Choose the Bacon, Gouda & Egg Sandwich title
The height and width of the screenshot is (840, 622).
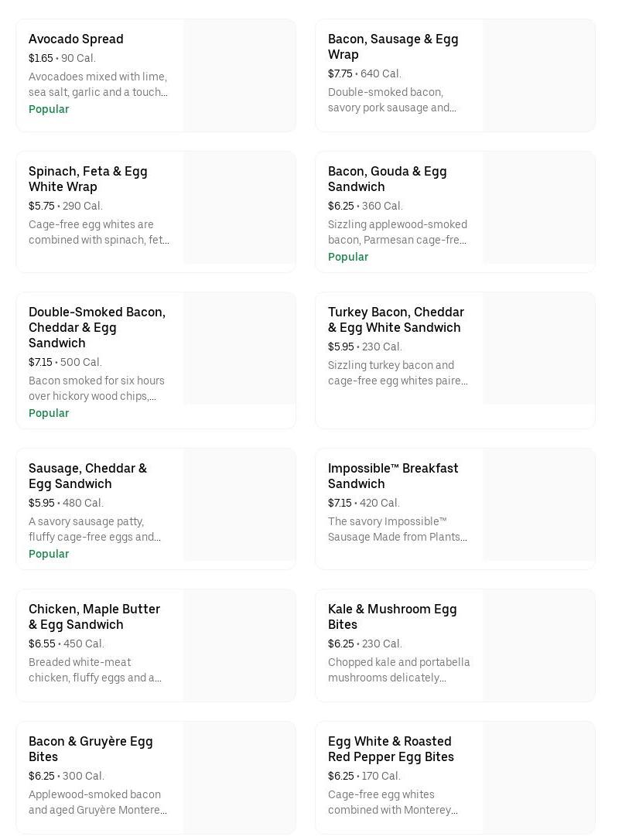pos(387,179)
